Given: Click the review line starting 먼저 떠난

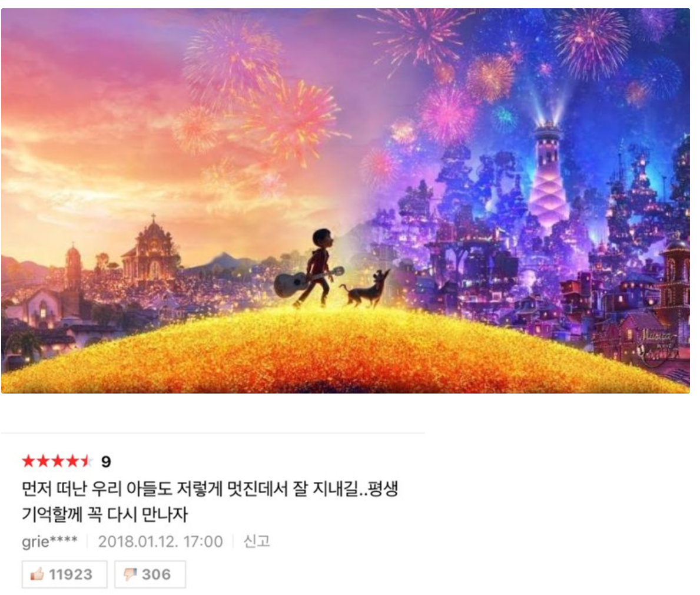Looking at the screenshot, I should [210, 489].
